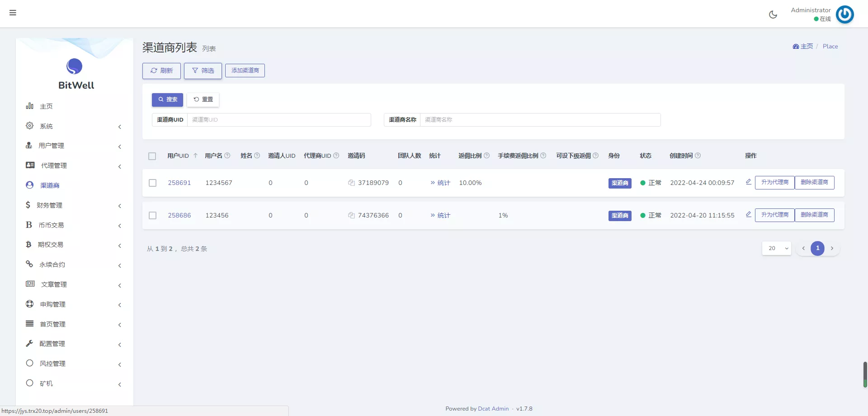Copy invitation code 37189079
The image size is (868, 416).
(351, 183)
